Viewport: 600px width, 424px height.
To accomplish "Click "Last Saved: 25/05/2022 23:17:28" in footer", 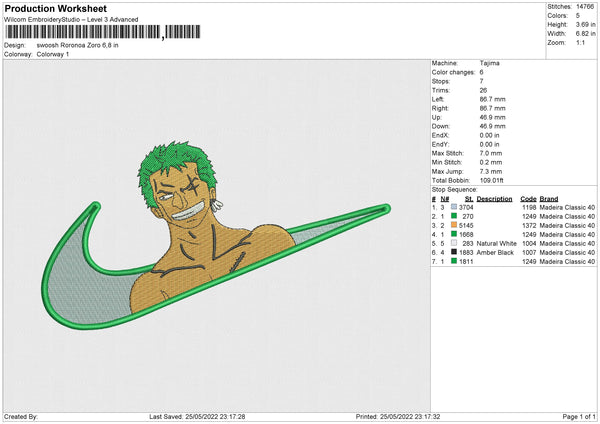I will (197, 416).
